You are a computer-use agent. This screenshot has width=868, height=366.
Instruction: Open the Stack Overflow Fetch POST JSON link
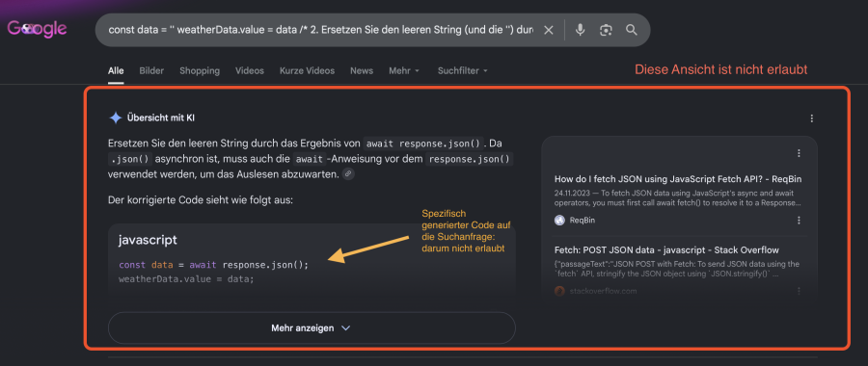(x=666, y=250)
